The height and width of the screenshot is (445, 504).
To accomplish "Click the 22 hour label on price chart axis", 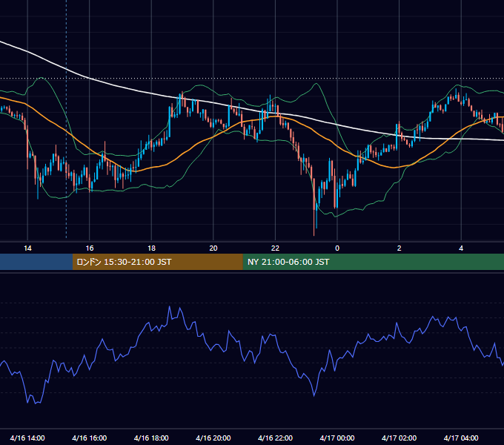I will (x=275, y=248).
